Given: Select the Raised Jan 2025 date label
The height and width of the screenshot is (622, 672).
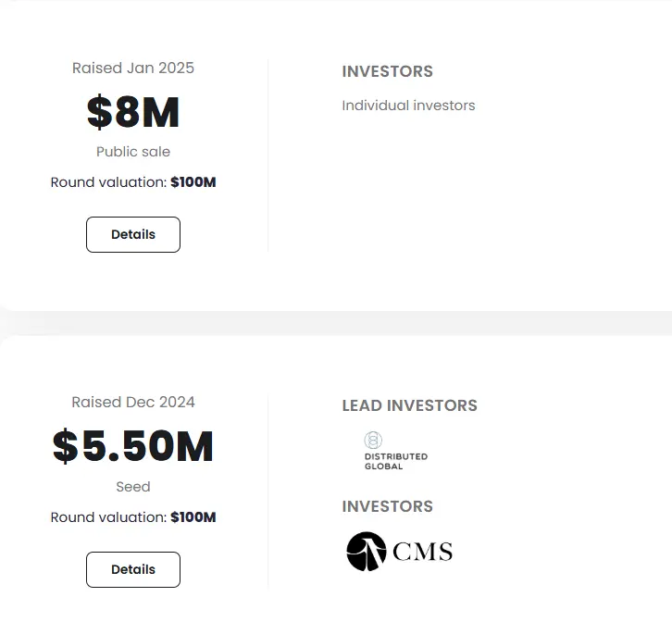Looking at the screenshot, I should 133,68.
